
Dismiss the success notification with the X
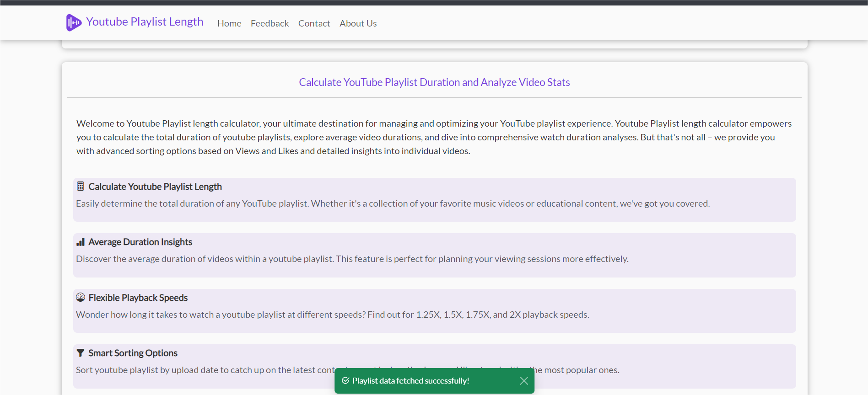[x=524, y=381]
